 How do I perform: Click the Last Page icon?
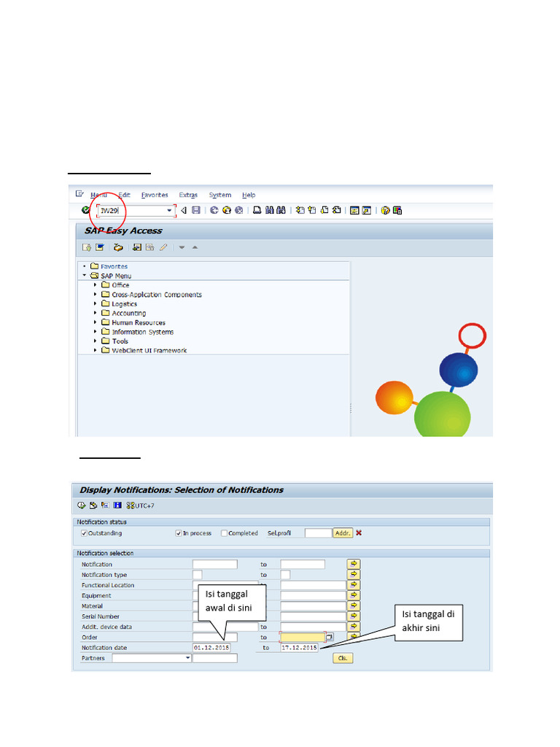pos(337,210)
